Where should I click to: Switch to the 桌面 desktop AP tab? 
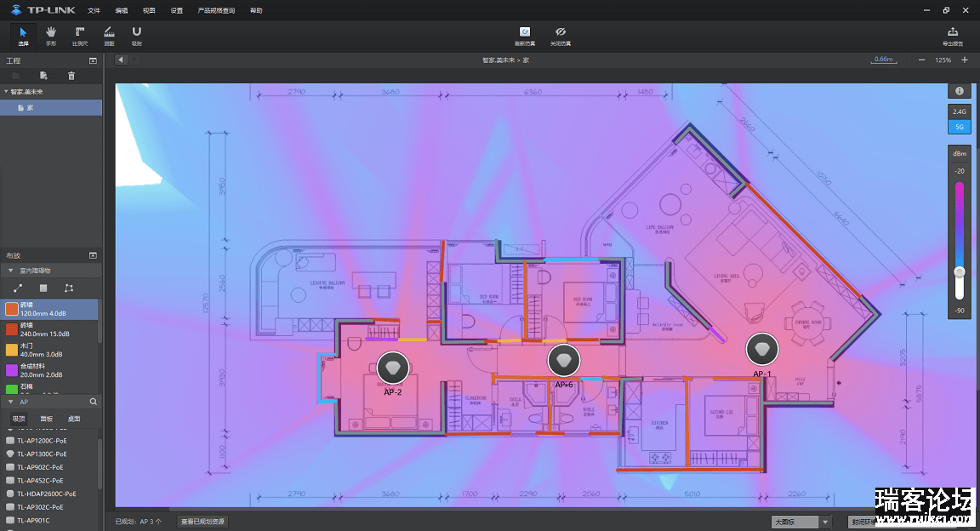[x=74, y=419]
